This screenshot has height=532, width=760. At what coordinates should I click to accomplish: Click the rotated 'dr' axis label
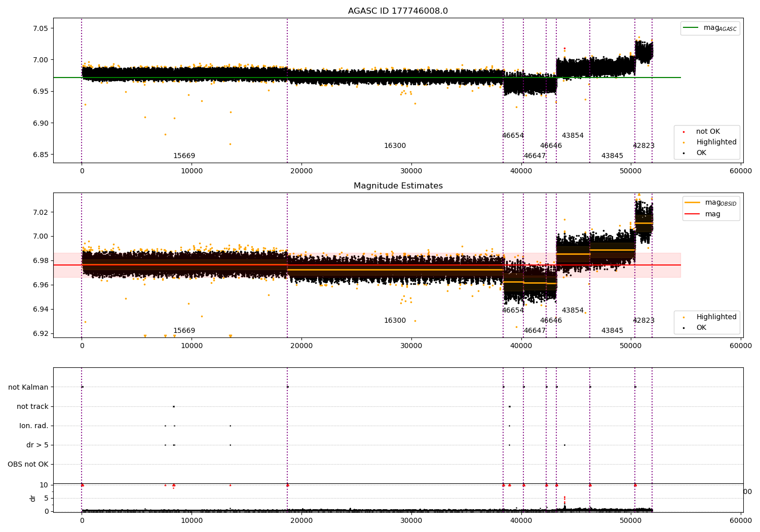pyautogui.click(x=33, y=498)
